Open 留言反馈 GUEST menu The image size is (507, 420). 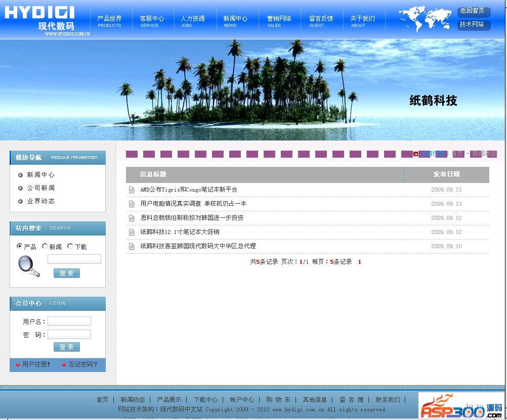[321, 21]
